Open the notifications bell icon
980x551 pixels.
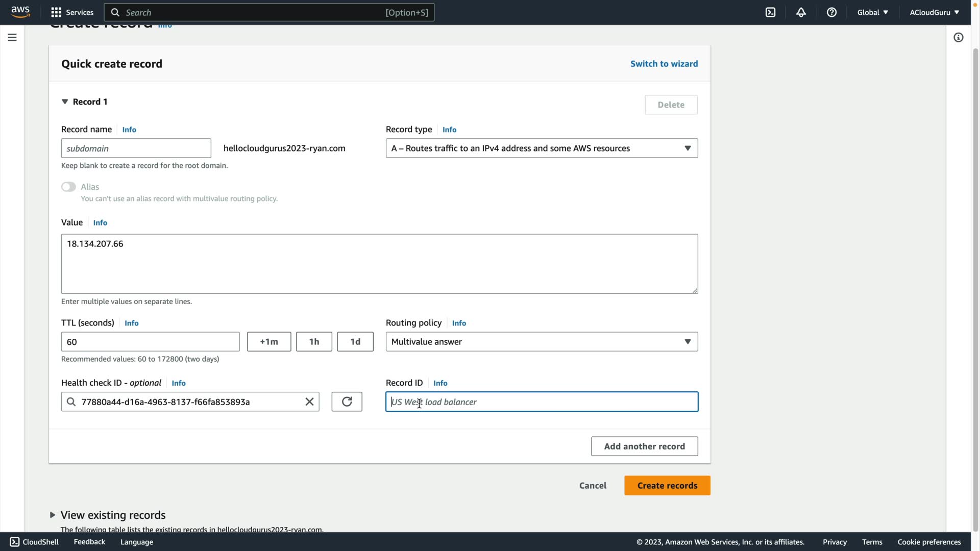click(801, 12)
